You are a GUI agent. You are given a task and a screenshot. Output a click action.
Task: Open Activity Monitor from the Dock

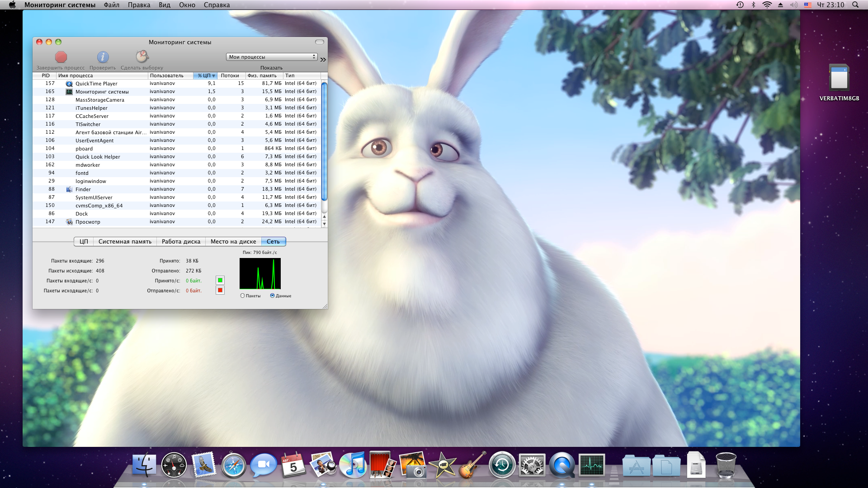coord(592,465)
